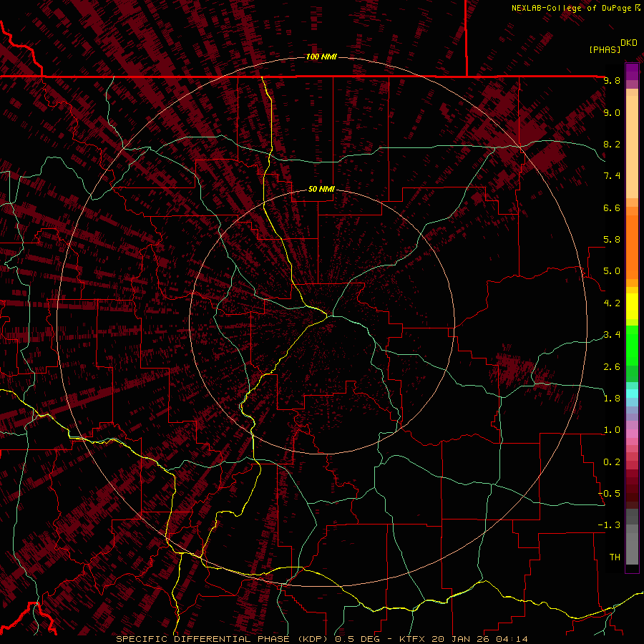Select the -1.3 scale value

[x=610, y=525]
